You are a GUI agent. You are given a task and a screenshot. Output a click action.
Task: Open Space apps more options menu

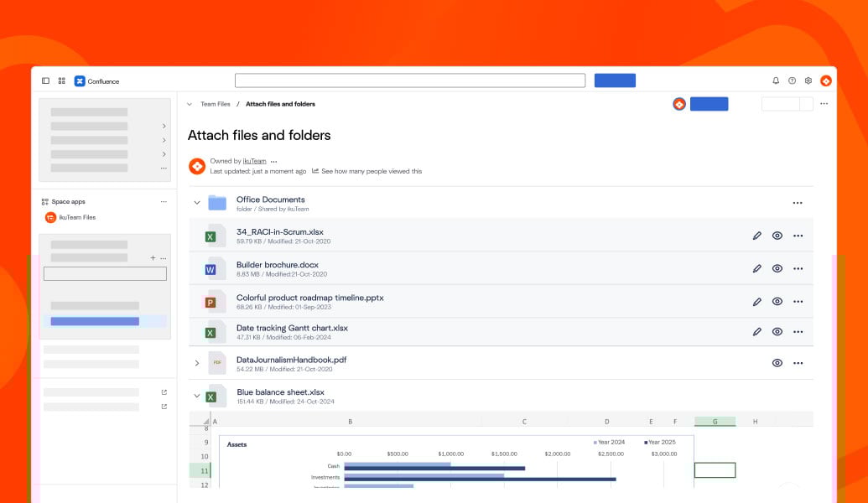[x=164, y=201]
